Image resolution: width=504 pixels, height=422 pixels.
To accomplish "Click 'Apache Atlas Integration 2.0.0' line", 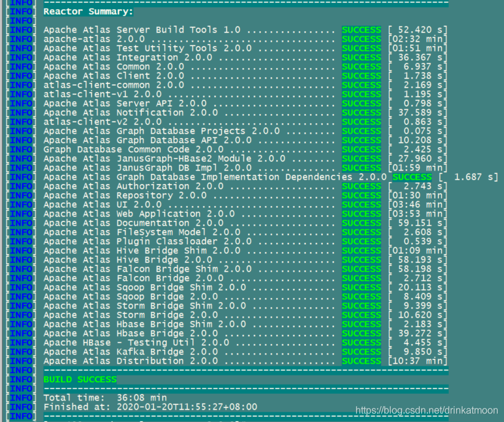I will tap(128, 58).
